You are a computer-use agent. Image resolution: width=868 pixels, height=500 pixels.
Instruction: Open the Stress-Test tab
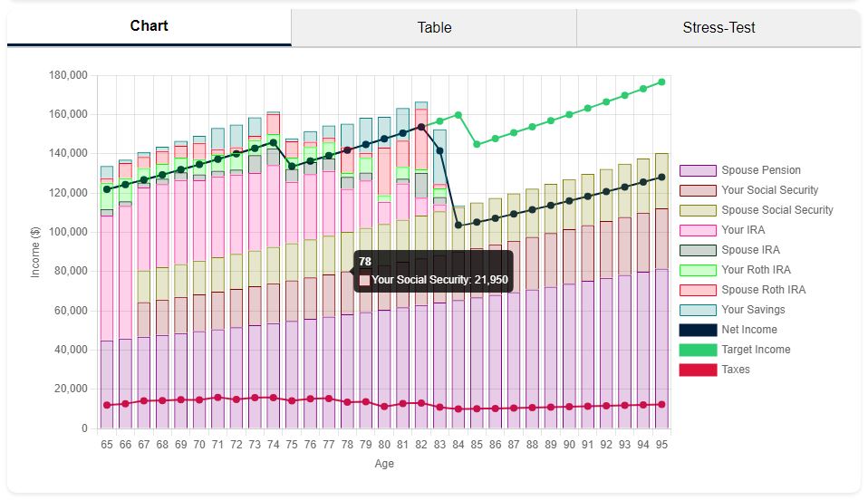pyautogui.click(x=719, y=27)
